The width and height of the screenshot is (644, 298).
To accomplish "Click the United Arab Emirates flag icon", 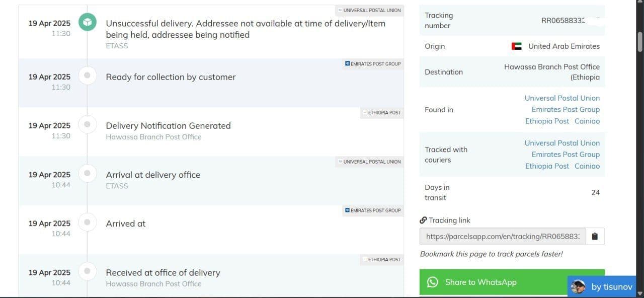I will pos(517,46).
